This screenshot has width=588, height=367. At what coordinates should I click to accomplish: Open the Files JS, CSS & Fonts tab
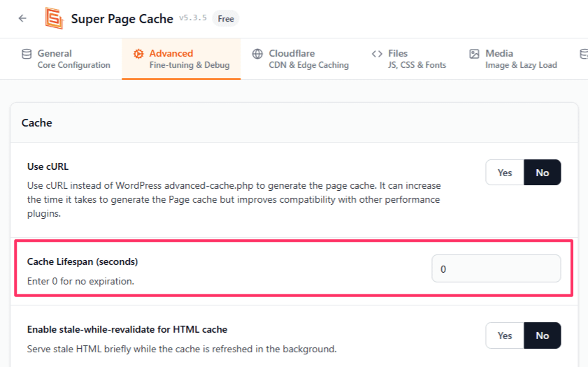409,59
